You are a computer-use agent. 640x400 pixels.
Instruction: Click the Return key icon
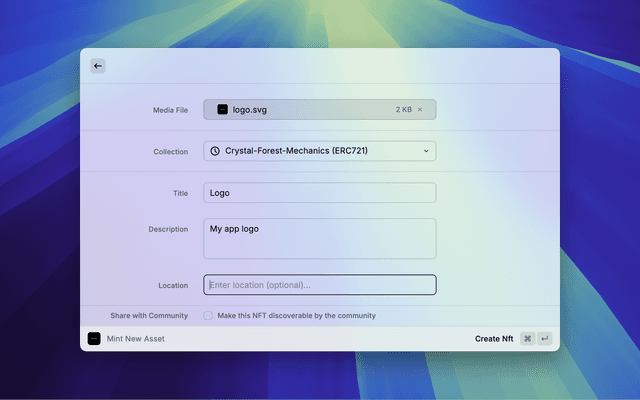[545, 339]
